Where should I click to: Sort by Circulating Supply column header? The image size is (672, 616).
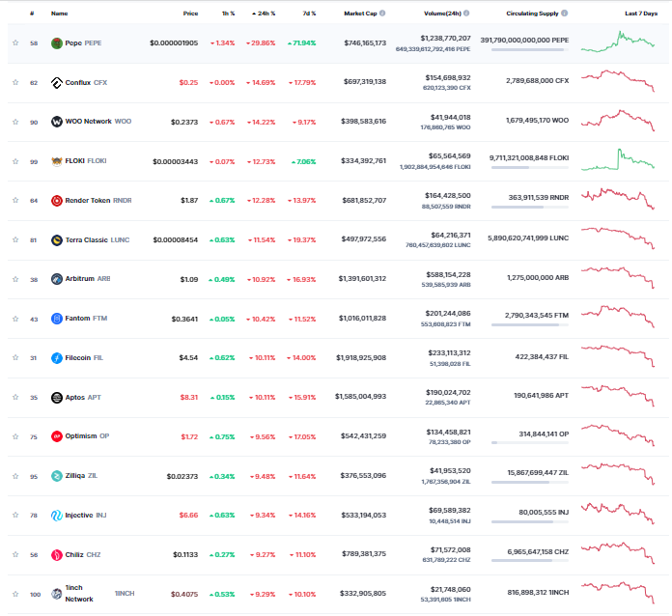532,14
